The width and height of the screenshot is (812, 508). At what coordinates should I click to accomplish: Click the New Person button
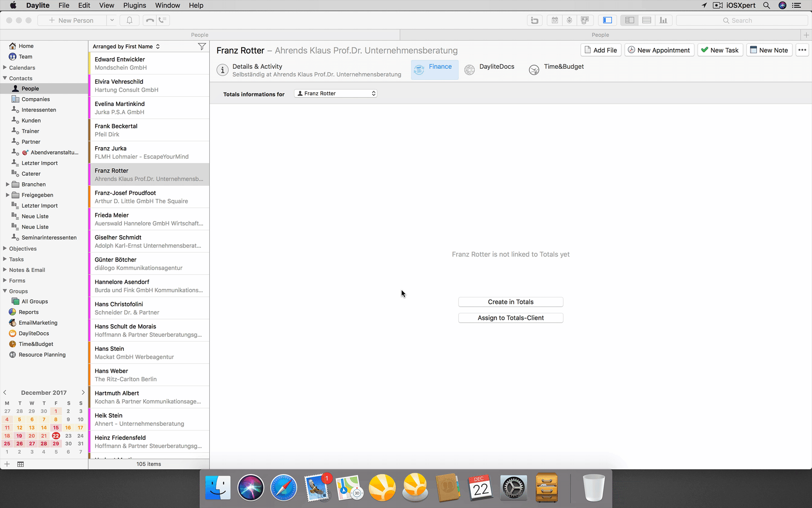coord(72,20)
